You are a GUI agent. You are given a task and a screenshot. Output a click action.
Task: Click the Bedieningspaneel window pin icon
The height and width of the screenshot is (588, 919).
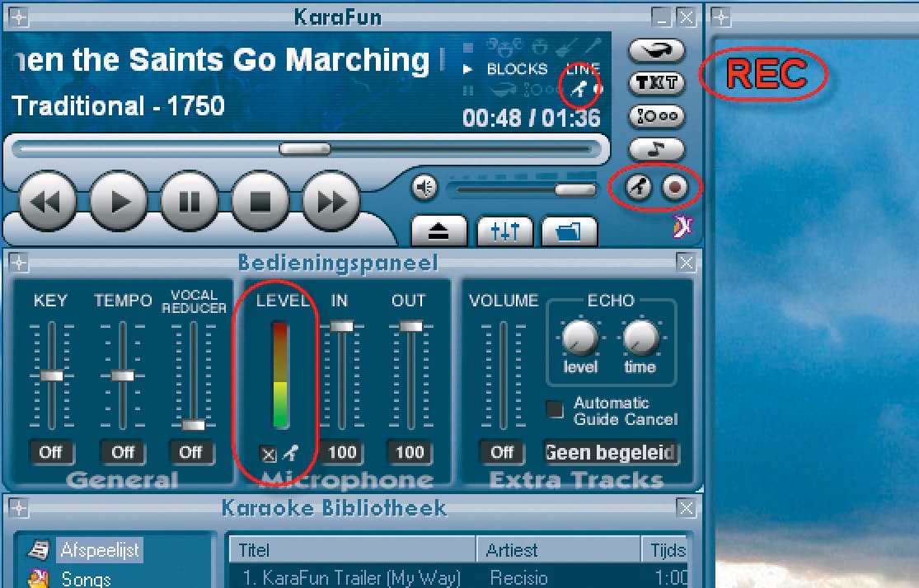19,263
